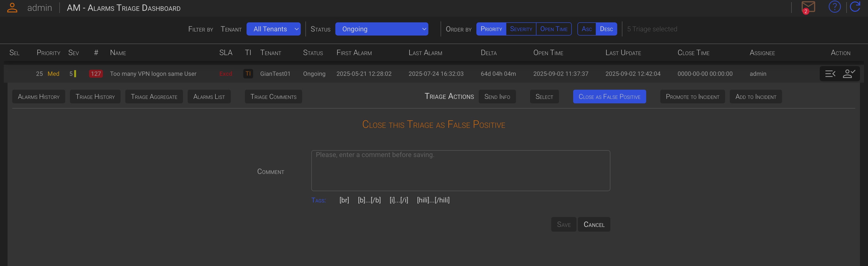Order by Open Time option
This screenshot has width=868, height=266.
click(554, 29)
